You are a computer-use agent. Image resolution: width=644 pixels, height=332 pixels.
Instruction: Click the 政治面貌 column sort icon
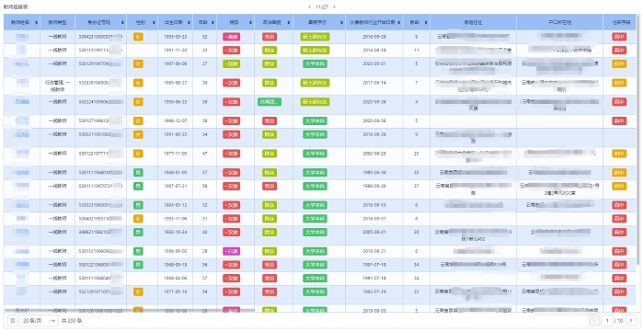pos(290,22)
